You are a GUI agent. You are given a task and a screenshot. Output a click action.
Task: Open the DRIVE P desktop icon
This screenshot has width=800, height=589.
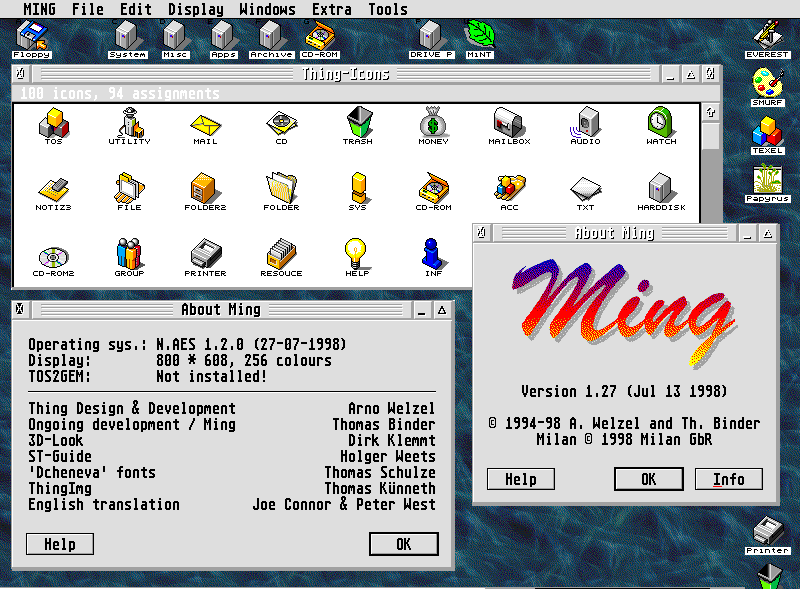(431, 40)
